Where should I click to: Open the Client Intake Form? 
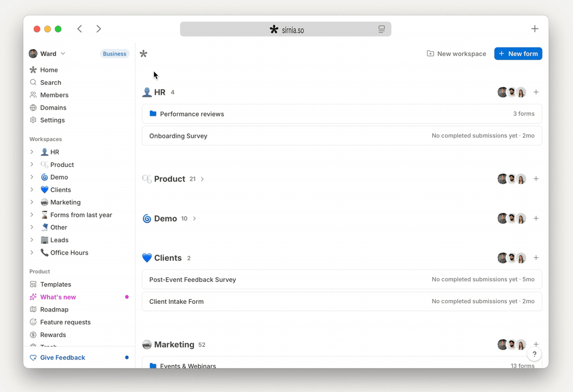(x=342, y=302)
